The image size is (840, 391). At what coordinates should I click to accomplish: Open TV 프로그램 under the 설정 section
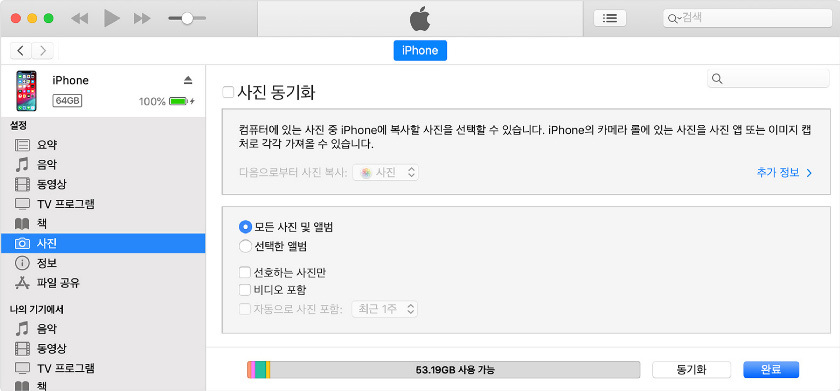tap(103, 204)
